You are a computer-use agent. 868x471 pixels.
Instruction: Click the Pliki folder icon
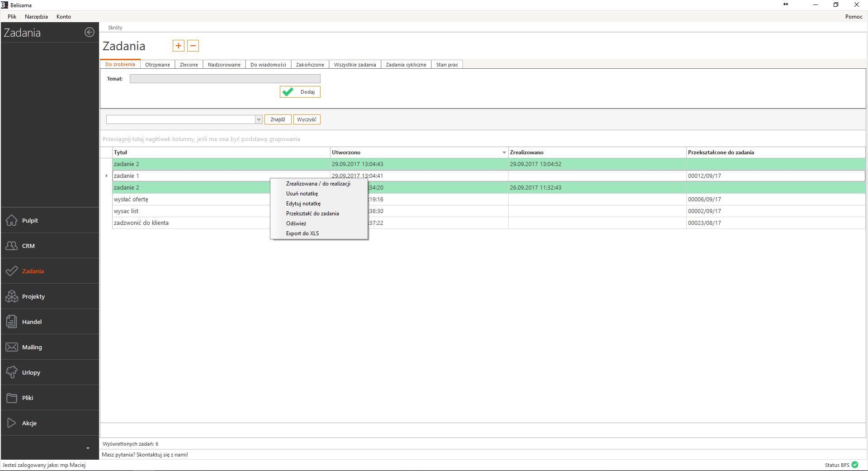(12, 398)
